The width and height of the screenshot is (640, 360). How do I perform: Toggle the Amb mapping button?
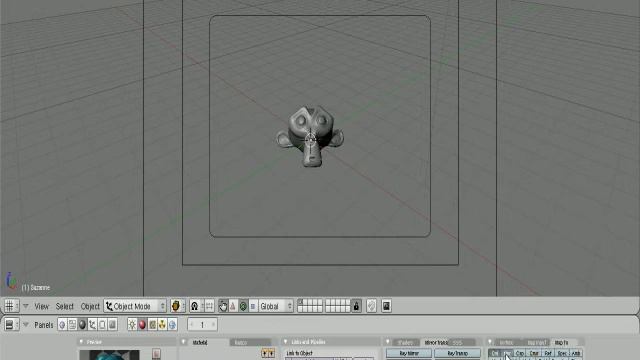(576, 353)
